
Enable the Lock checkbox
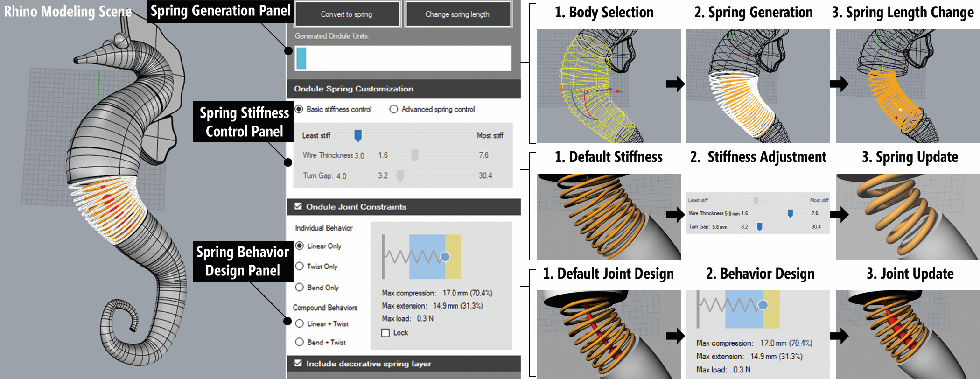click(385, 333)
